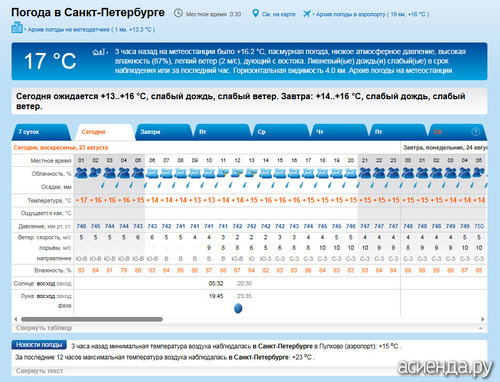Select the Ср day tab
The image size is (500, 382).
point(280,132)
